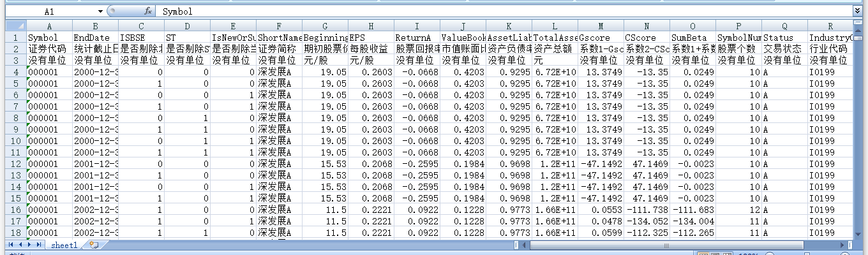Click the Gscore value 0.0478
The height and width of the screenshot is (255, 868).
click(601, 221)
